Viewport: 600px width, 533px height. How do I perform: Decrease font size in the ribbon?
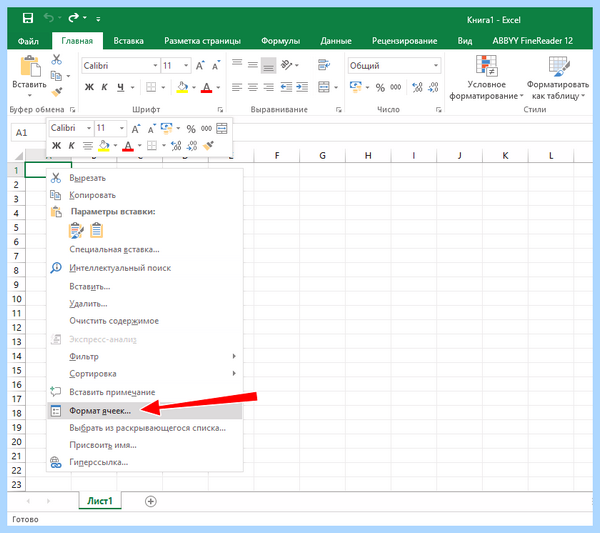tap(216, 65)
